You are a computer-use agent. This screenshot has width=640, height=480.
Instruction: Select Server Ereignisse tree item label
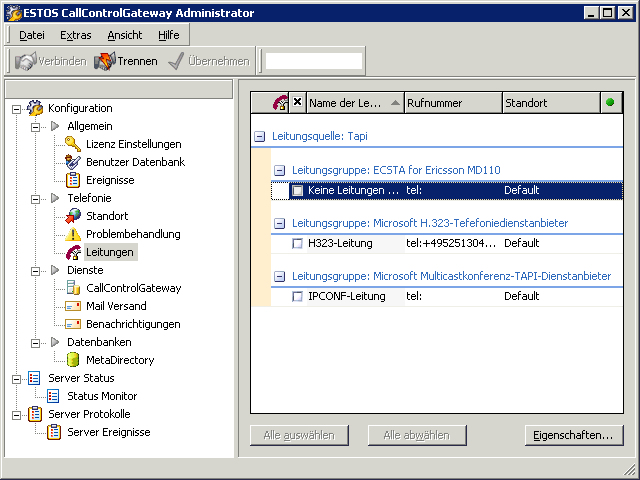coord(109,432)
